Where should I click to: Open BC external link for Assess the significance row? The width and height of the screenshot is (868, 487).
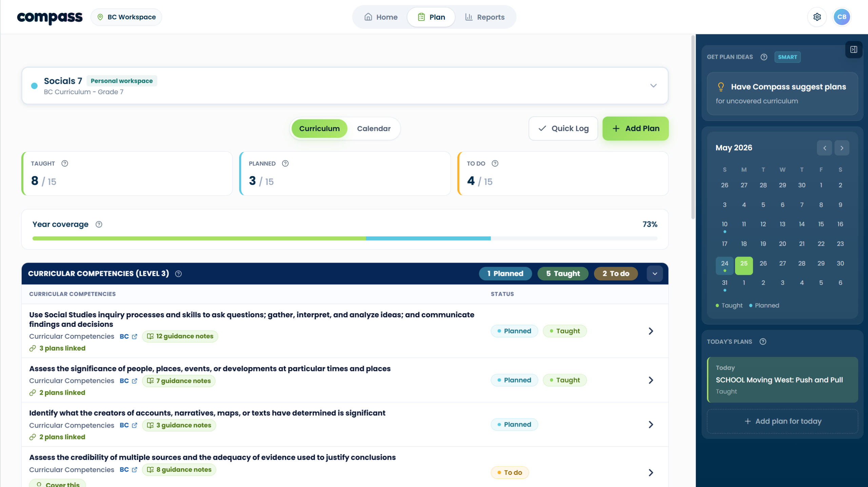click(129, 381)
